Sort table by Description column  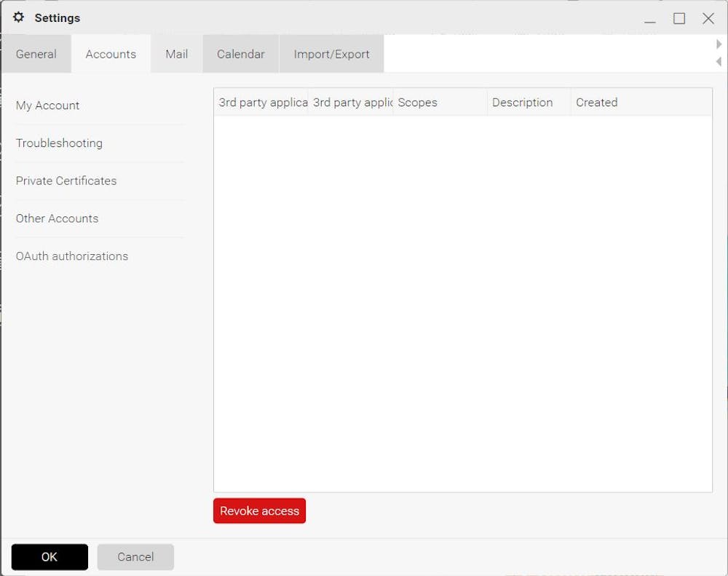[x=529, y=102]
